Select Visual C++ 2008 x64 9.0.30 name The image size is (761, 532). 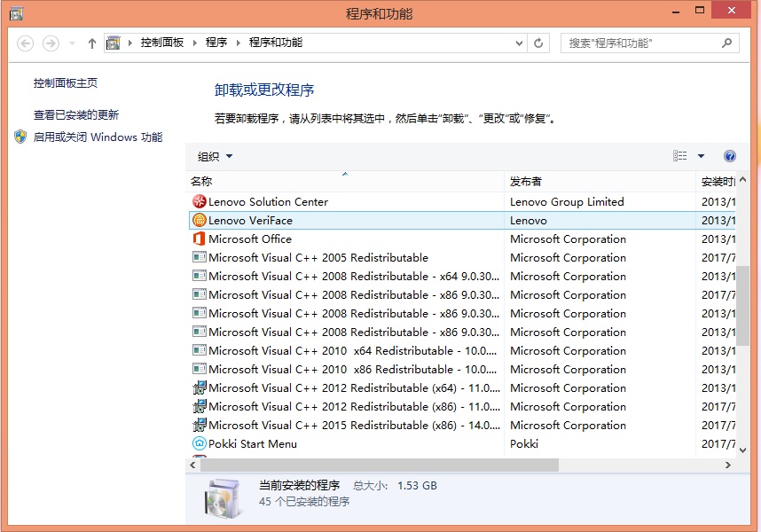pyautogui.click(x=354, y=277)
